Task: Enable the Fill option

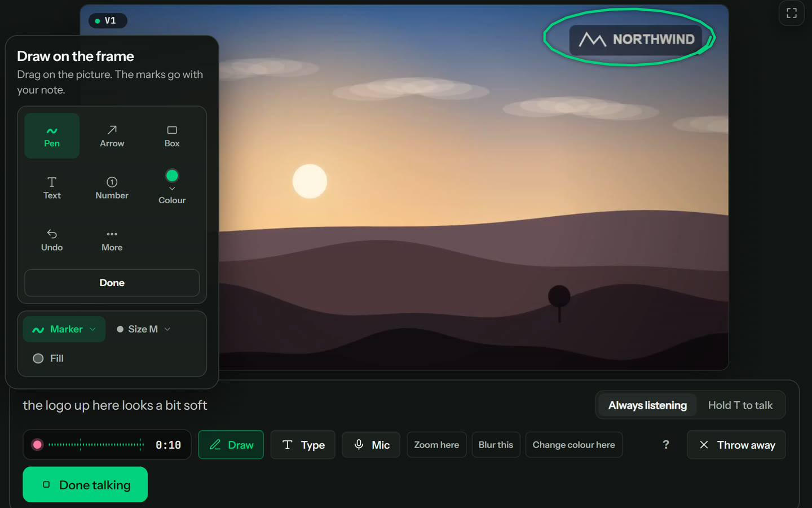Action: coord(48,358)
